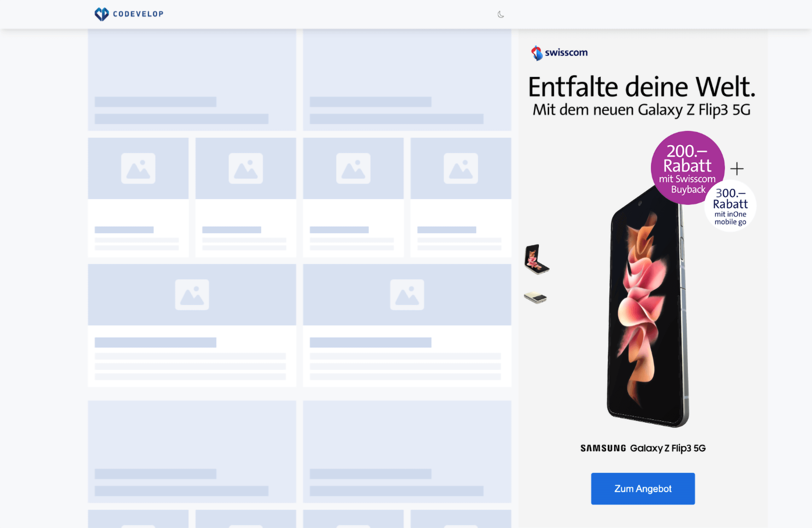Toggle dark mode with the moon icon
Image resolution: width=812 pixels, height=528 pixels.
501,15
